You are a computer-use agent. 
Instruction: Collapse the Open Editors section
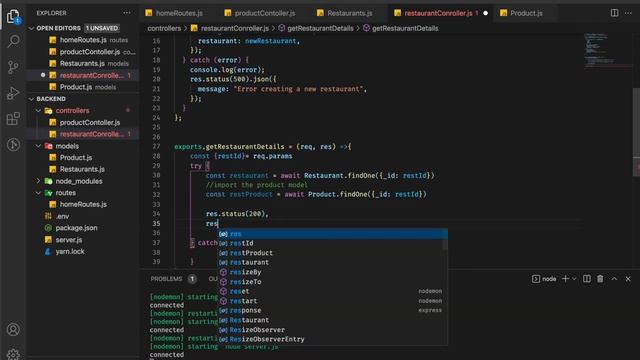tap(31, 28)
